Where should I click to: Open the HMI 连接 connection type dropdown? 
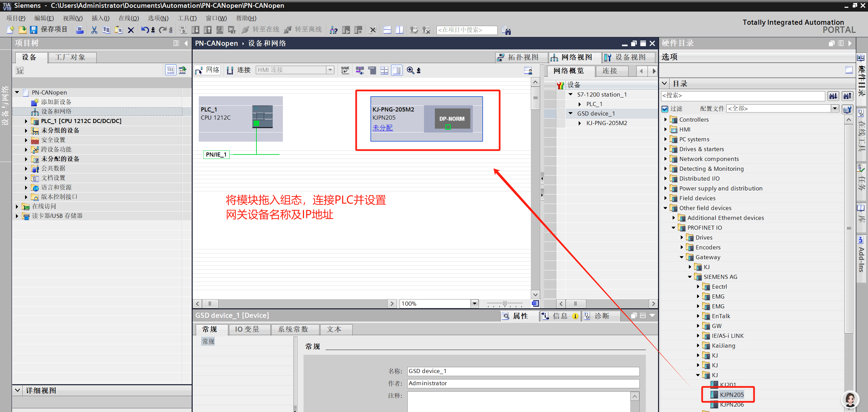330,70
